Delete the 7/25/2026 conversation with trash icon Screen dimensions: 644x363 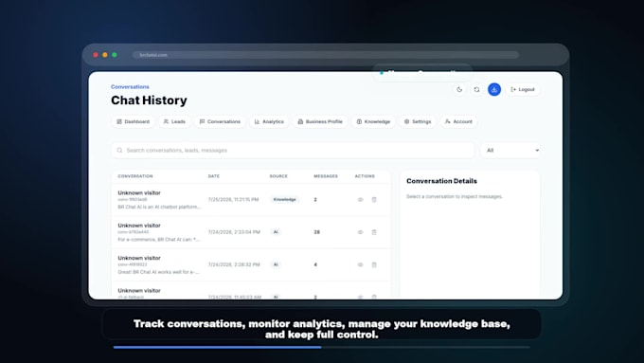(x=374, y=200)
